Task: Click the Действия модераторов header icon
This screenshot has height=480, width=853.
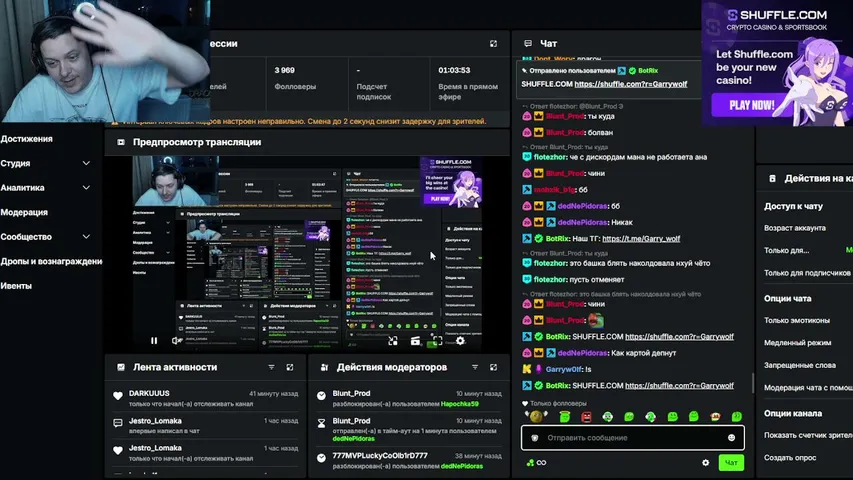Action: click(324, 367)
